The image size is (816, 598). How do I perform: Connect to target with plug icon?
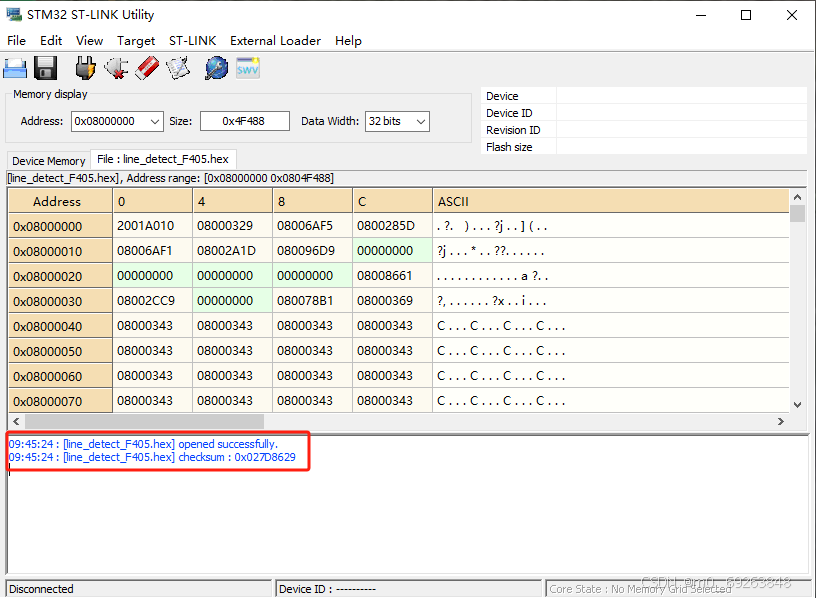tap(86, 68)
